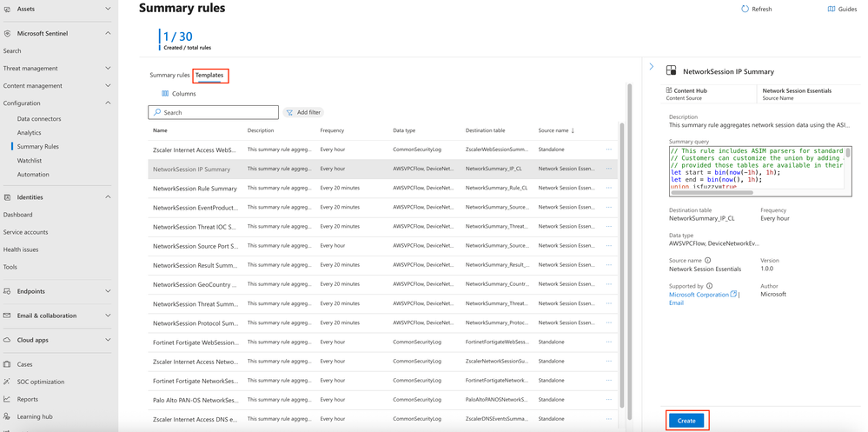
Task: Click the Cloud apps cloud icon
Action: point(7,340)
